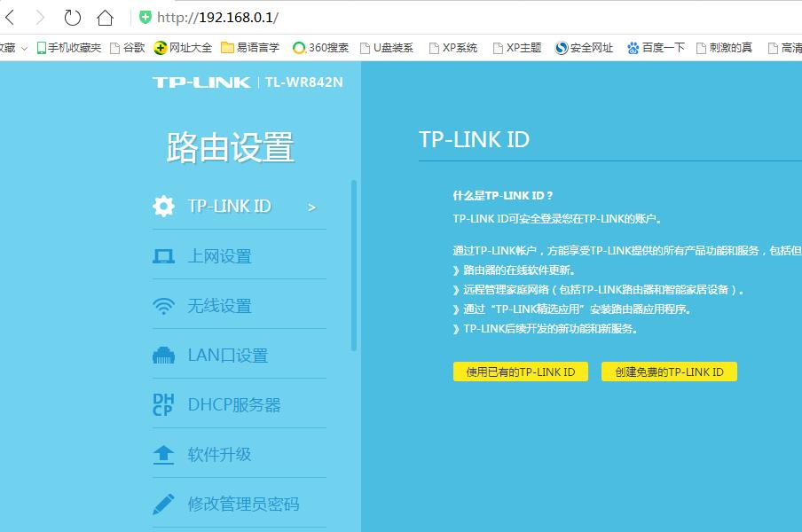Expand the 收藏 bookmarks dropdown arrow
This screenshot has height=532, width=802.
click(x=24, y=49)
